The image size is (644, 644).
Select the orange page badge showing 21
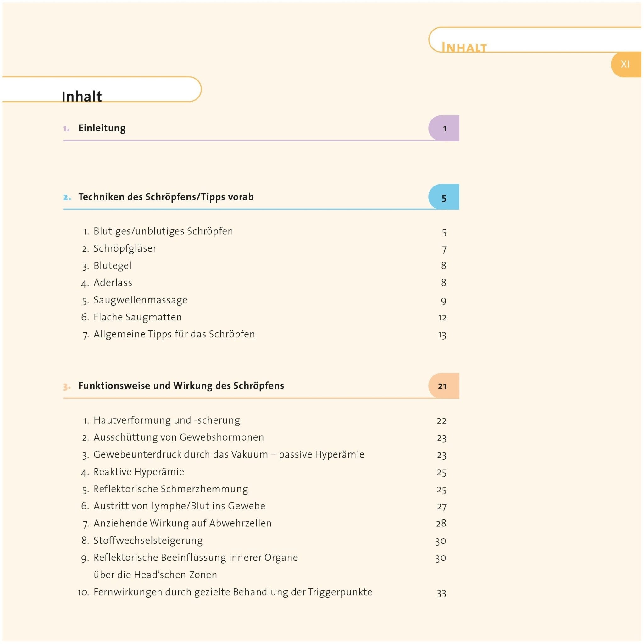[x=443, y=386]
